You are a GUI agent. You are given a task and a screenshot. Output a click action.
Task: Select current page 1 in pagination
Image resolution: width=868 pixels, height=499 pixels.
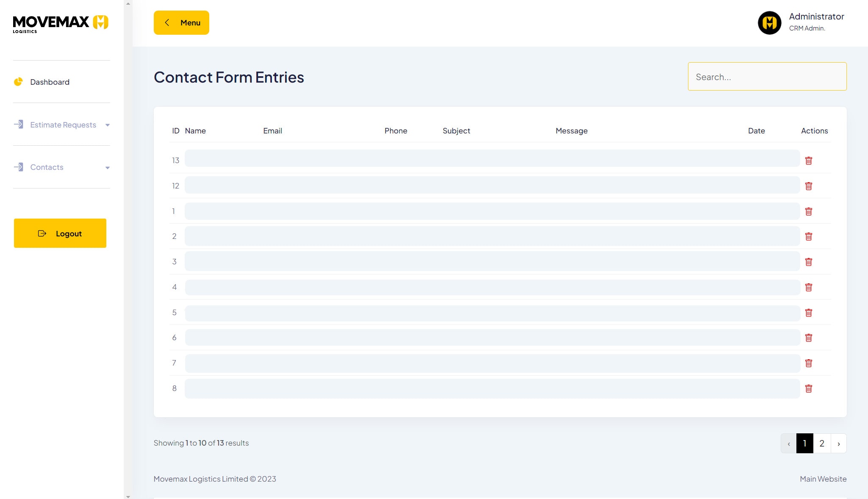tap(804, 443)
